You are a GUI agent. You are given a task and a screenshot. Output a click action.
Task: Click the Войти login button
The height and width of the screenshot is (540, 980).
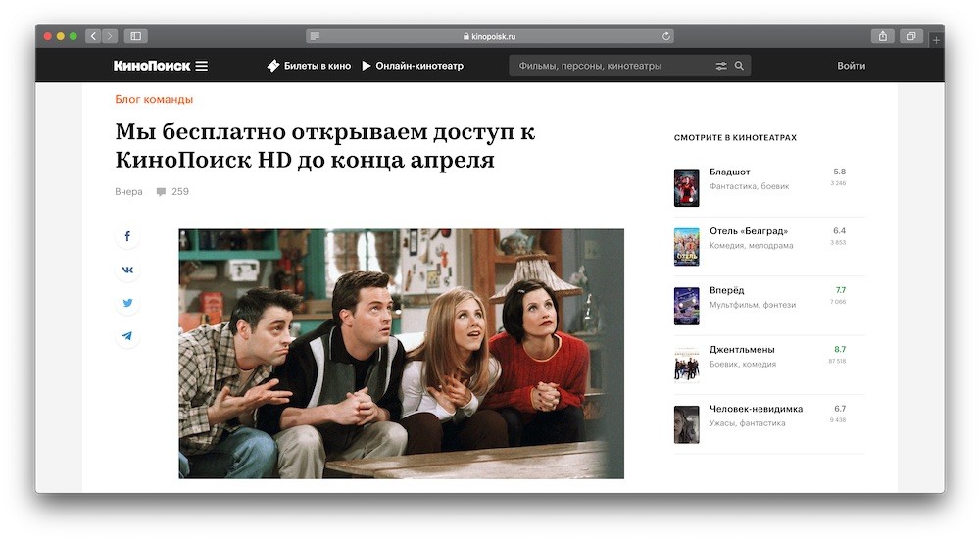point(852,66)
